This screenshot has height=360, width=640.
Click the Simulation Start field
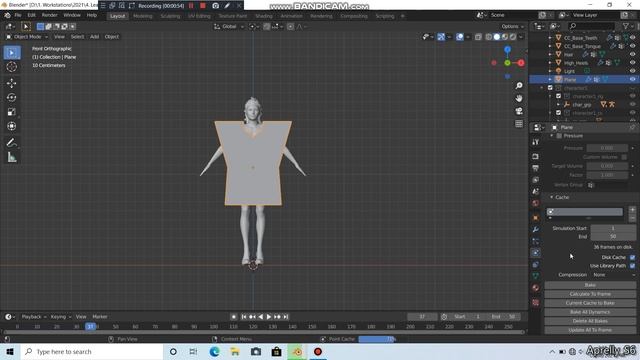613,228
